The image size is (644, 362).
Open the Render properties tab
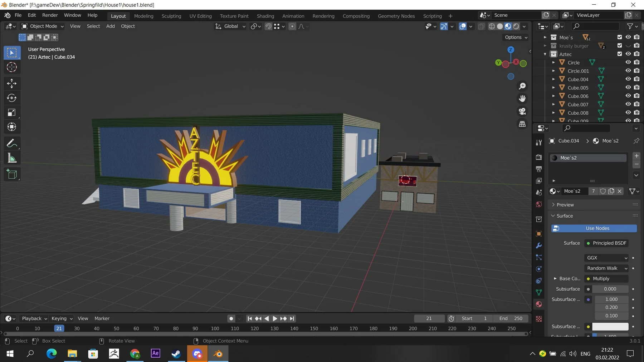(539, 157)
